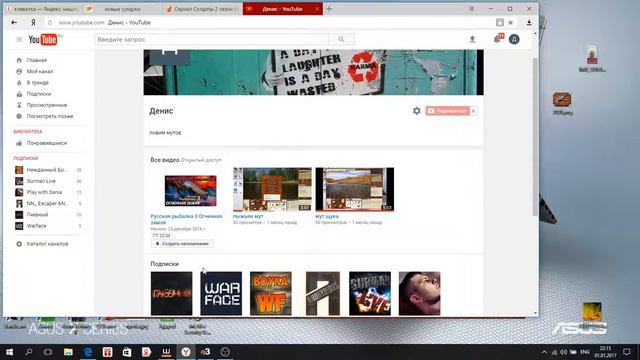Open channel settings gear next to Денис
This screenshot has width=640, height=360.
pyautogui.click(x=416, y=111)
